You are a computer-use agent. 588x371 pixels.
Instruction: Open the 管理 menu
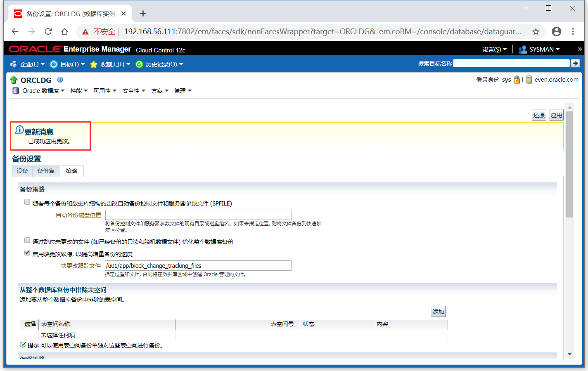pos(183,91)
